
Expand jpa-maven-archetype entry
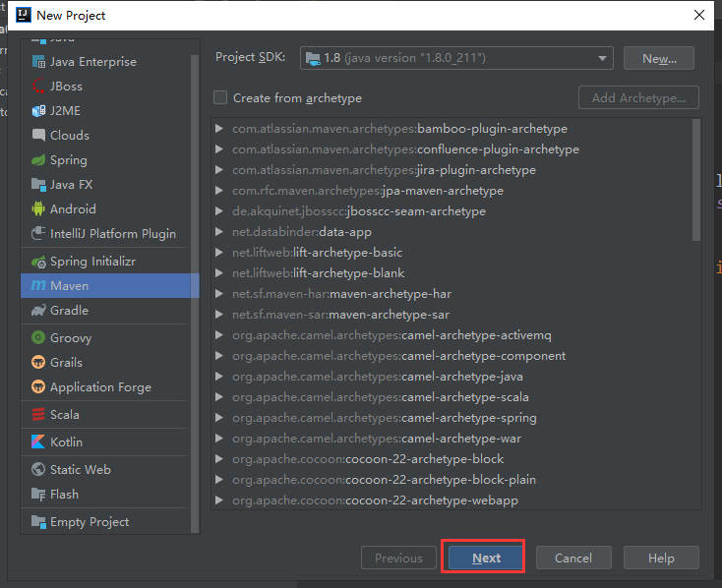(219, 191)
